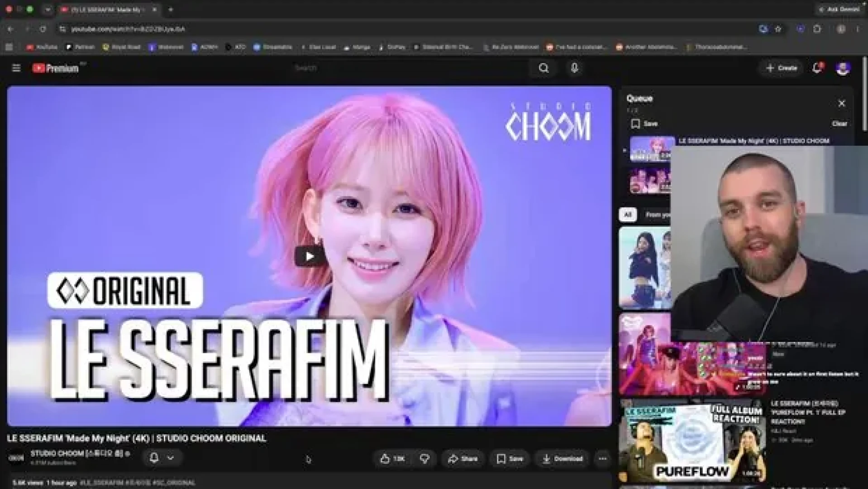Open site information icon in address bar
The image size is (868, 489).
[62, 29]
